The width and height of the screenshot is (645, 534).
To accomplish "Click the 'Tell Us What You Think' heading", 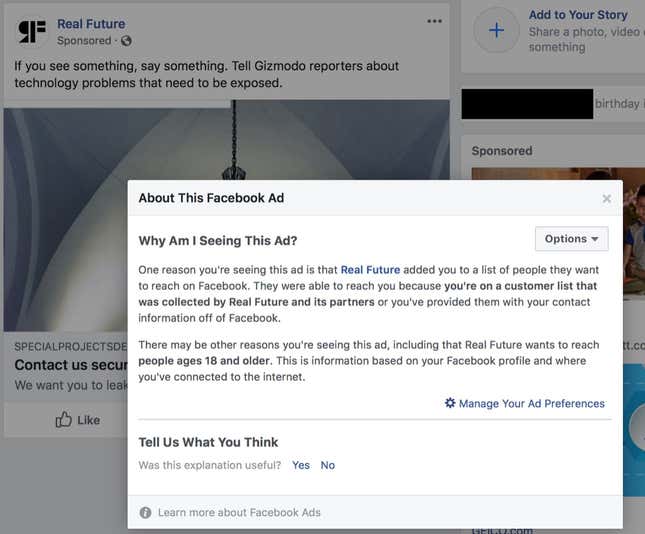I will 208,442.
